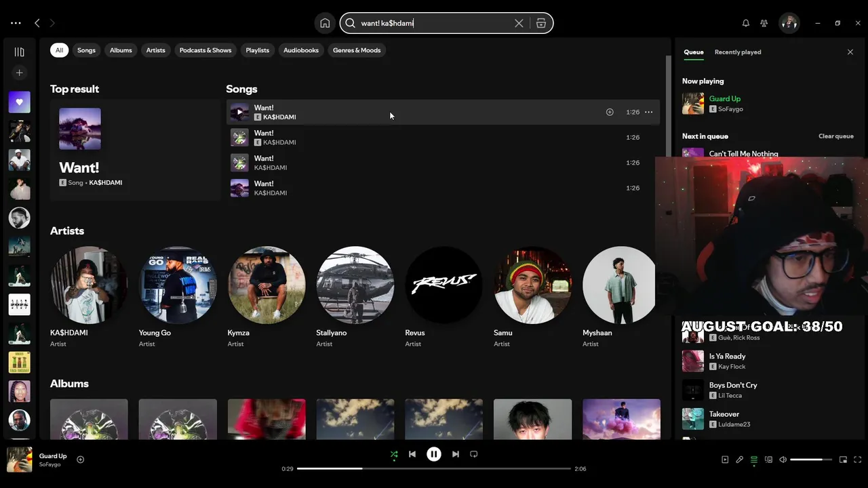The width and height of the screenshot is (868, 488).
Task: Open Connect to a device icon
Action: click(x=768, y=460)
